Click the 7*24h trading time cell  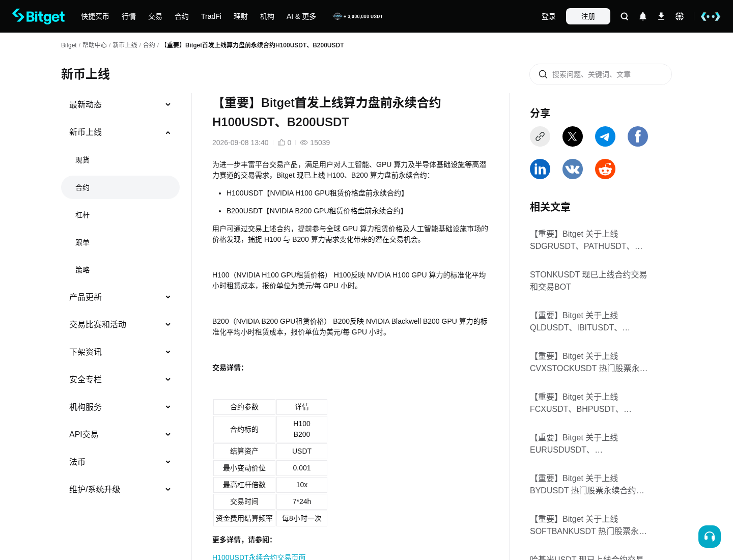coord(302,501)
